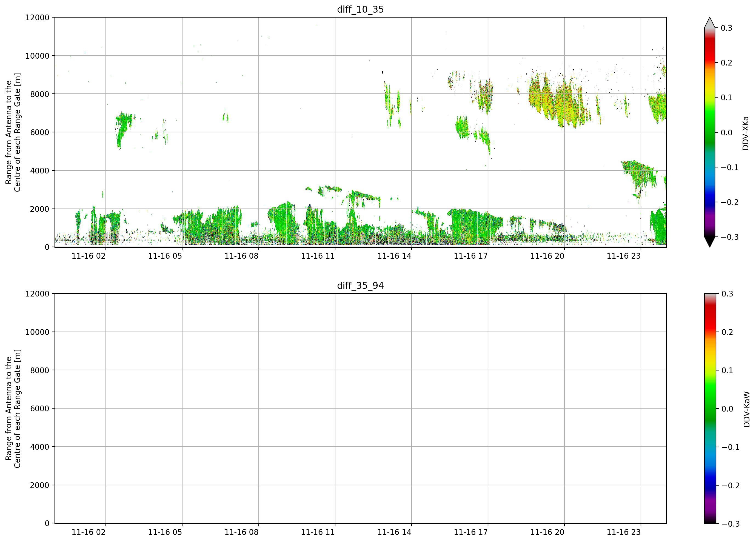
Task: Click the −0.2 tick on DDV-KaW colorbar
Action: coord(730,485)
